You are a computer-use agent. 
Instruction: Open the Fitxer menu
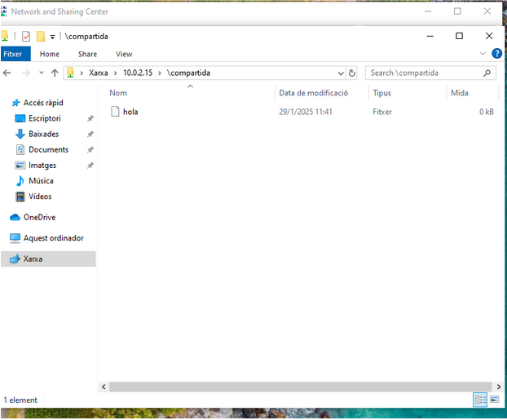click(x=14, y=54)
